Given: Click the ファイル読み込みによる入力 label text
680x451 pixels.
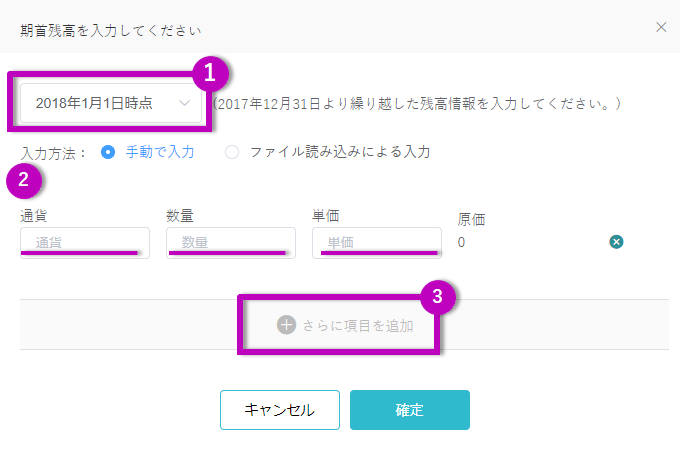Looking at the screenshot, I should click(x=340, y=152).
